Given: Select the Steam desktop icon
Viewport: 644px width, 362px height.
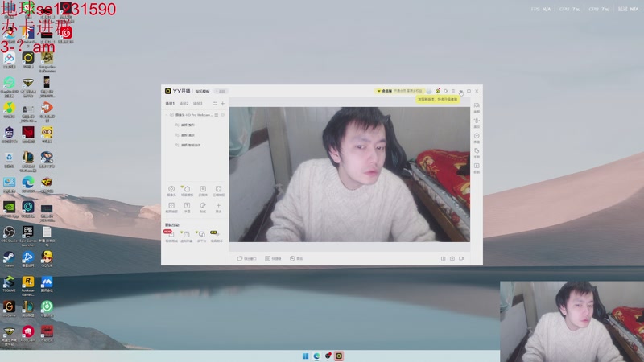Looking at the screenshot, I should click(x=9, y=259).
